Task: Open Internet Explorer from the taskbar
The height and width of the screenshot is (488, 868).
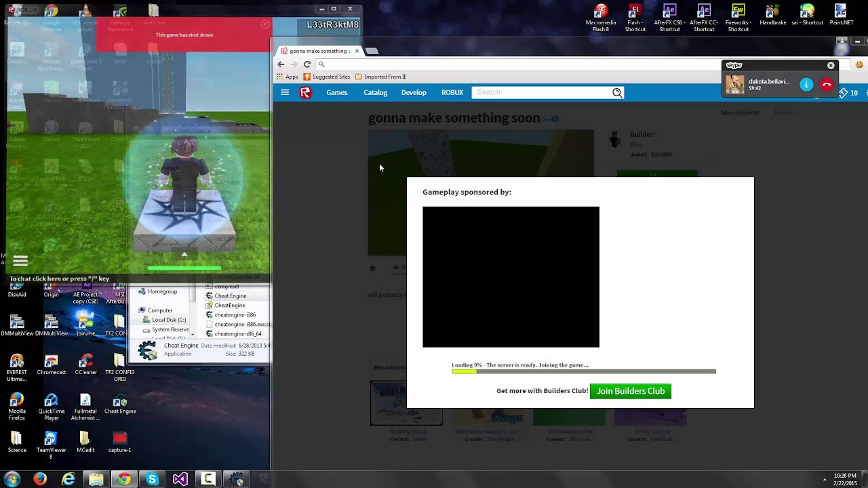Action: tap(68, 479)
